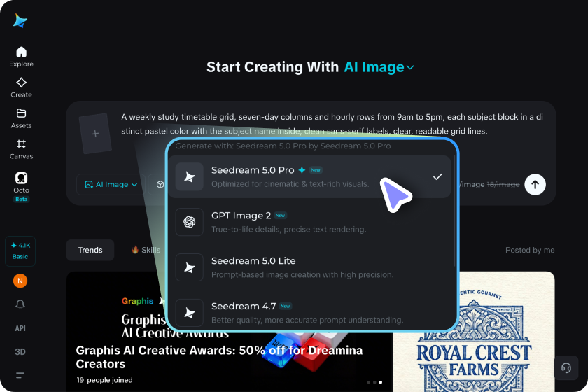Switch to the Skills tab
The height and width of the screenshot is (392, 588).
click(x=146, y=250)
